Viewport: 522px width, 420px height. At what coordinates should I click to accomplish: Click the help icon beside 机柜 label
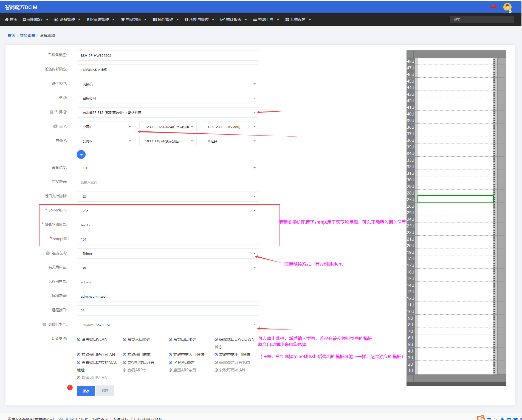tap(51, 112)
